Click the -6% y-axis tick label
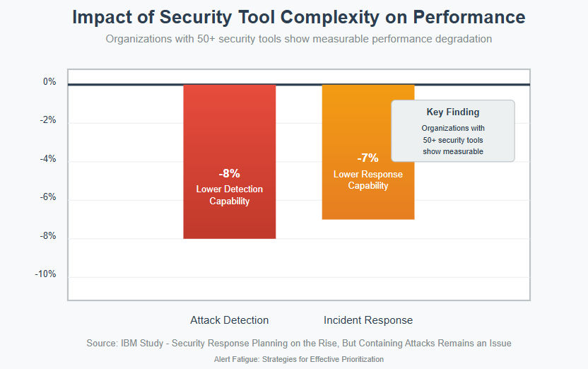 (x=48, y=197)
